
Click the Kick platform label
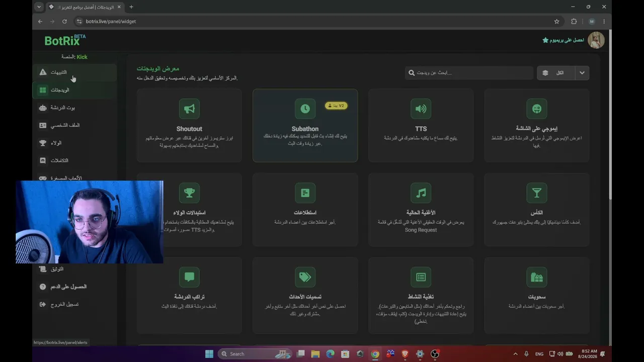82,57
